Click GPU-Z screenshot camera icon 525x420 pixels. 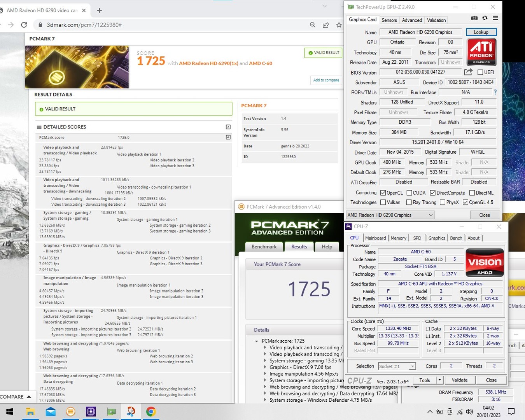point(474,18)
